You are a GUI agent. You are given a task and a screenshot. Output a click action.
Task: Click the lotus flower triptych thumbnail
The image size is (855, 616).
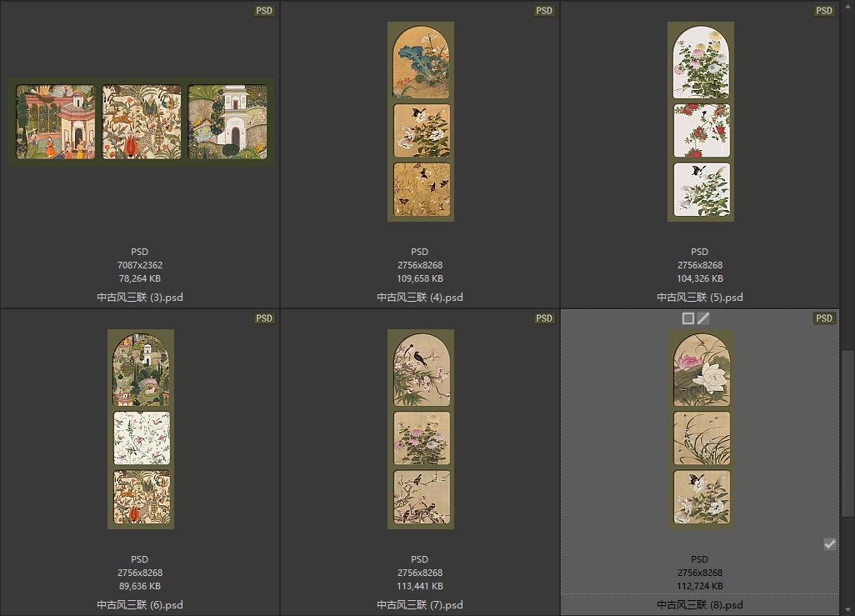(x=701, y=428)
